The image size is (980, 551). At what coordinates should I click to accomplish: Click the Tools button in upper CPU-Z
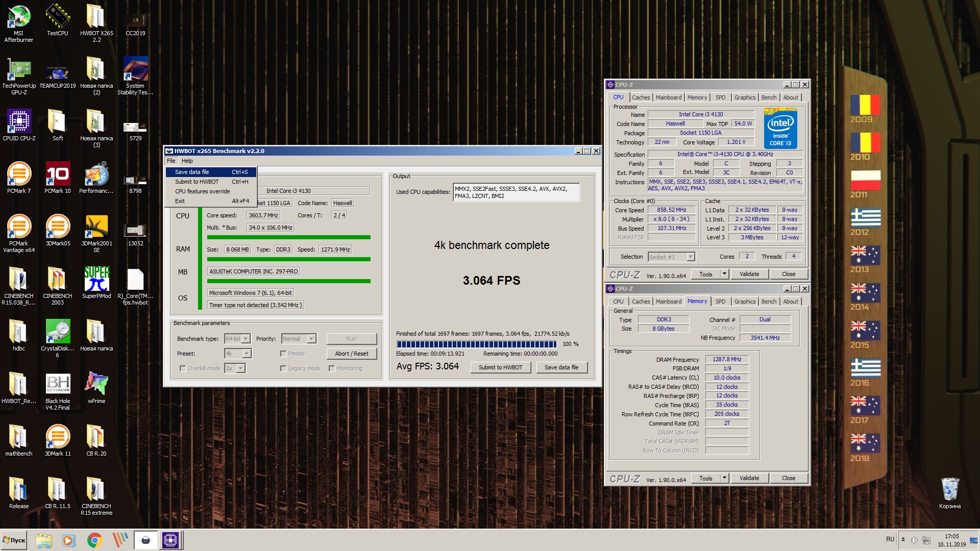pos(706,274)
